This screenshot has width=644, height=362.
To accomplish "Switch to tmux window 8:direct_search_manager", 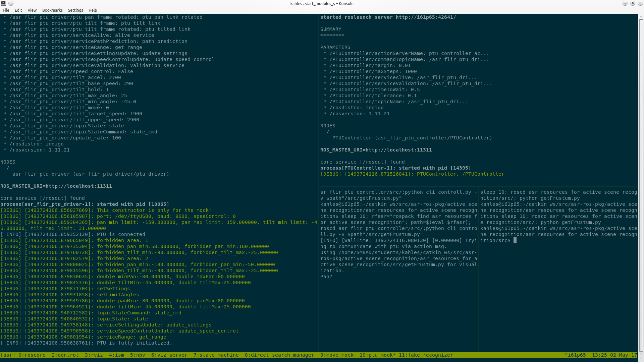I will click(x=279, y=355).
